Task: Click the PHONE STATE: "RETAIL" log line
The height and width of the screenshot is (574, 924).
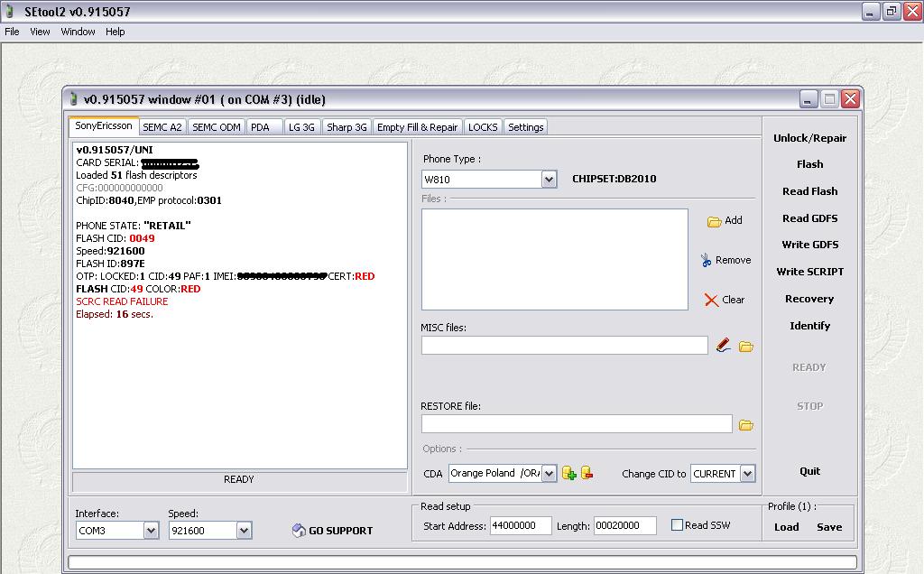Action: [x=134, y=226]
